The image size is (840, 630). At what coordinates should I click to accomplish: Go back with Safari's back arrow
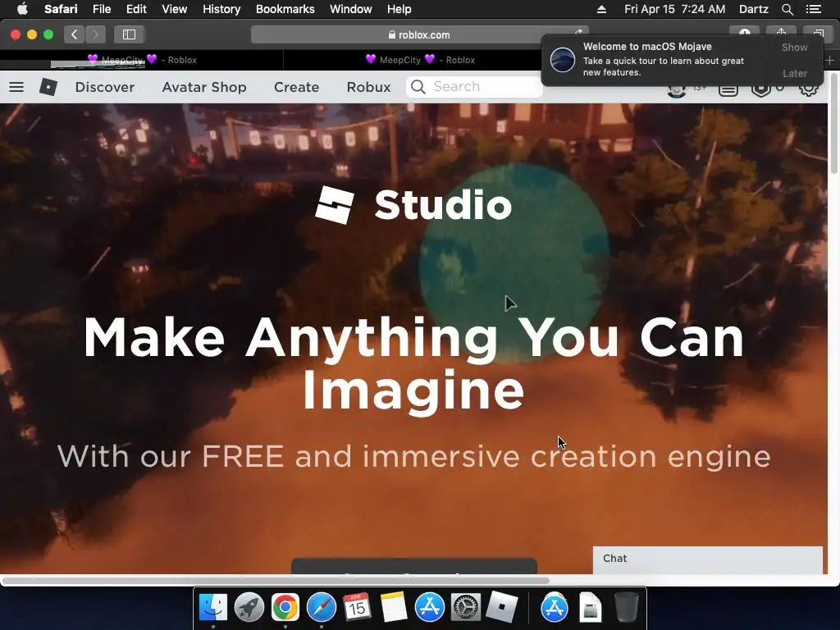pos(75,34)
